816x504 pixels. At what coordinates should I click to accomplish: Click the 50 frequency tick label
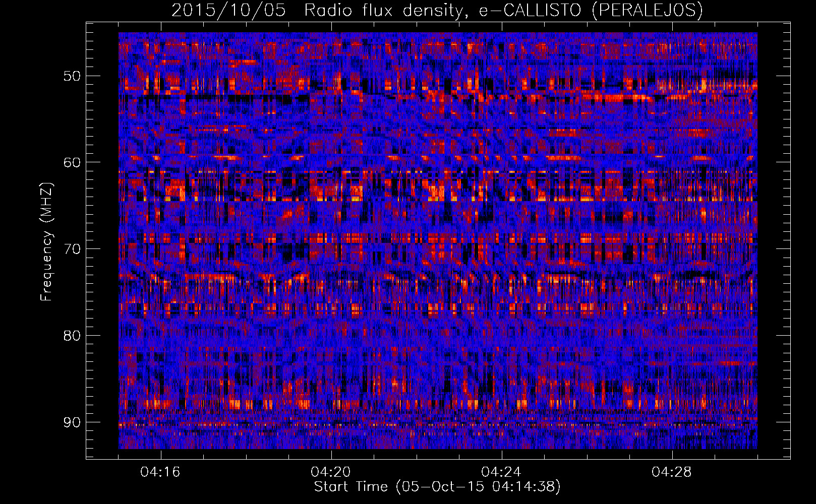[72, 76]
